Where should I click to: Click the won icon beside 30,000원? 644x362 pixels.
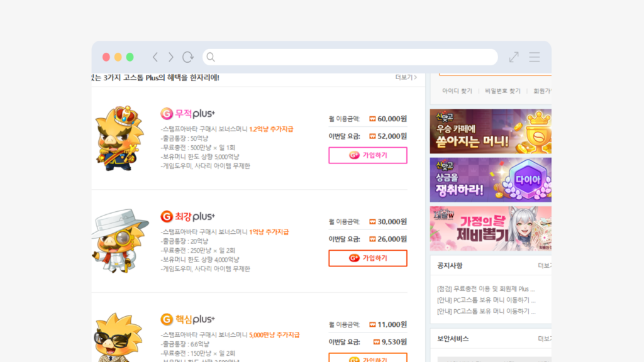(372, 222)
